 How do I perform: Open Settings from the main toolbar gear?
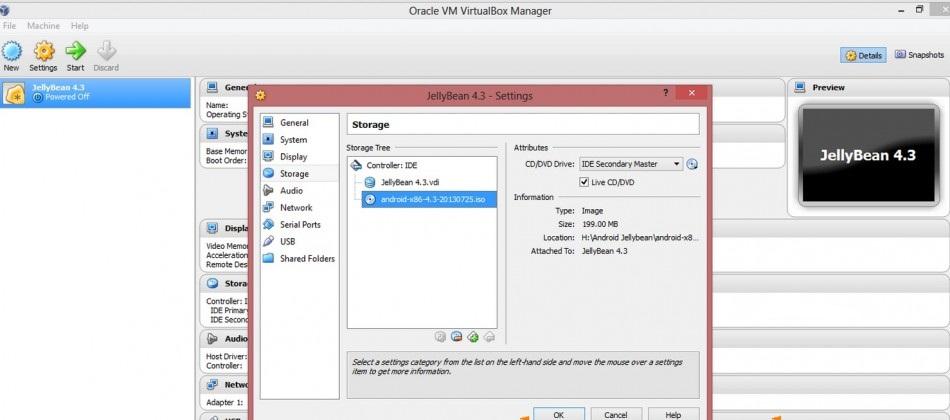point(43,56)
